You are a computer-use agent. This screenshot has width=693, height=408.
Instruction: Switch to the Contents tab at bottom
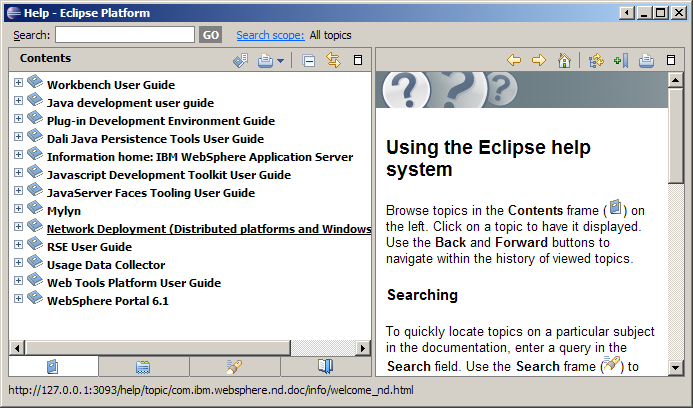pos(53,366)
